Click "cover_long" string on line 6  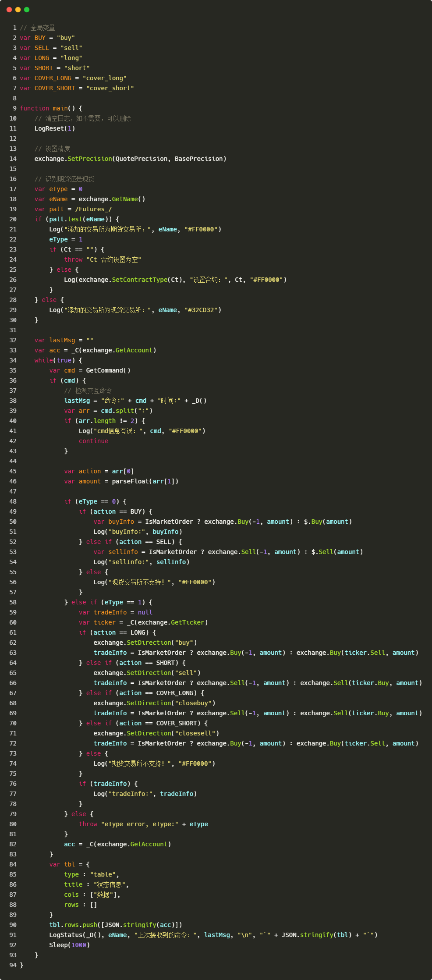105,78
